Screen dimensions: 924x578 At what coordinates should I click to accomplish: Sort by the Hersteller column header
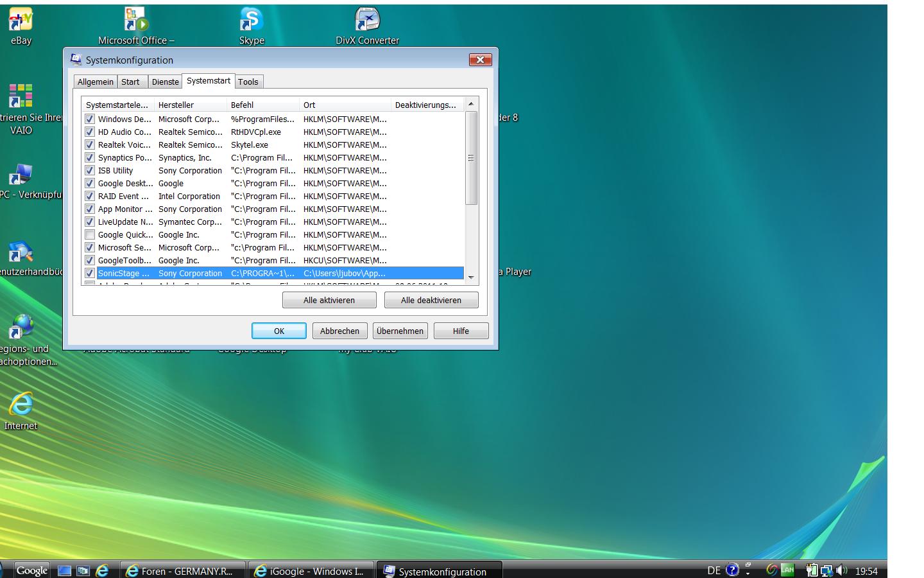point(191,105)
